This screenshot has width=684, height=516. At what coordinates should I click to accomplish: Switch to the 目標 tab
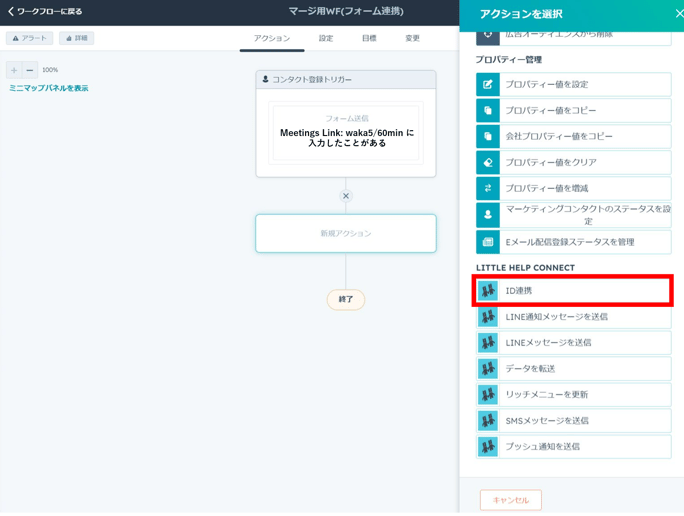point(369,38)
